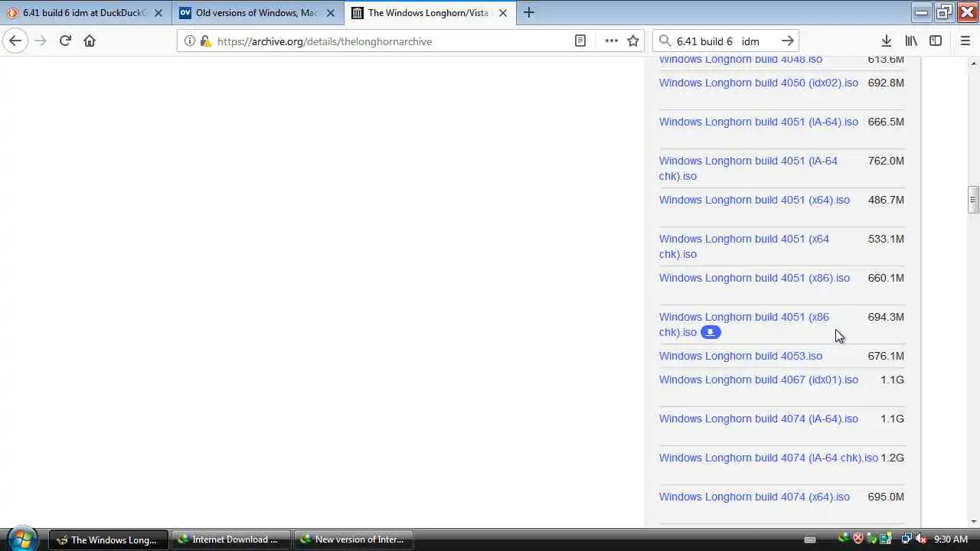Download Longhorn build 4051 (x86).iso

coord(754,278)
